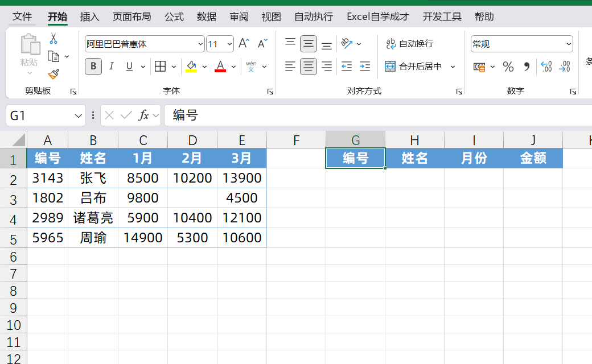The image size is (592, 364).
Task: Apply accounting number format icon
Action: click(x=479, y=67)
